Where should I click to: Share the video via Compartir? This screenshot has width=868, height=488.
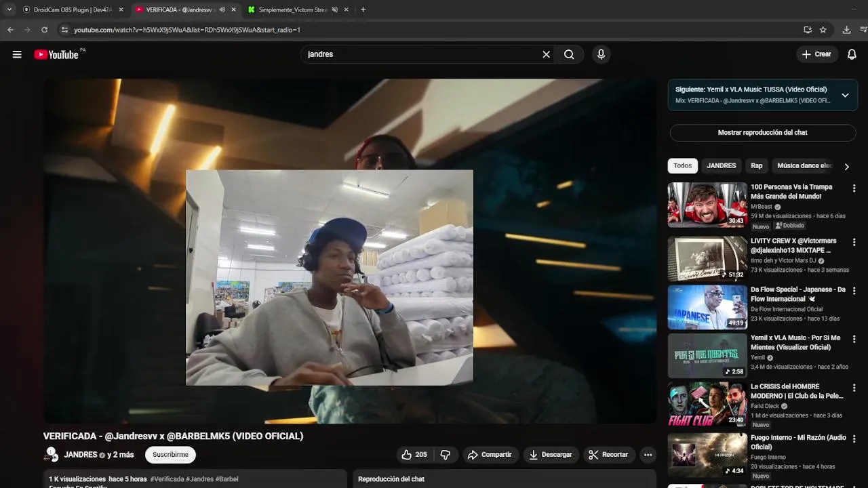[x=490, y=455]
